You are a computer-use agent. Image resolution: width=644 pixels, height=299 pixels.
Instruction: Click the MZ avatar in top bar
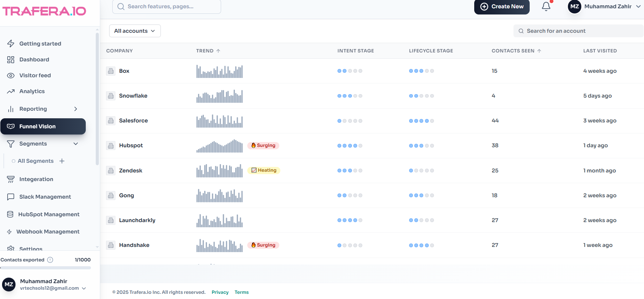click(574, 7)
